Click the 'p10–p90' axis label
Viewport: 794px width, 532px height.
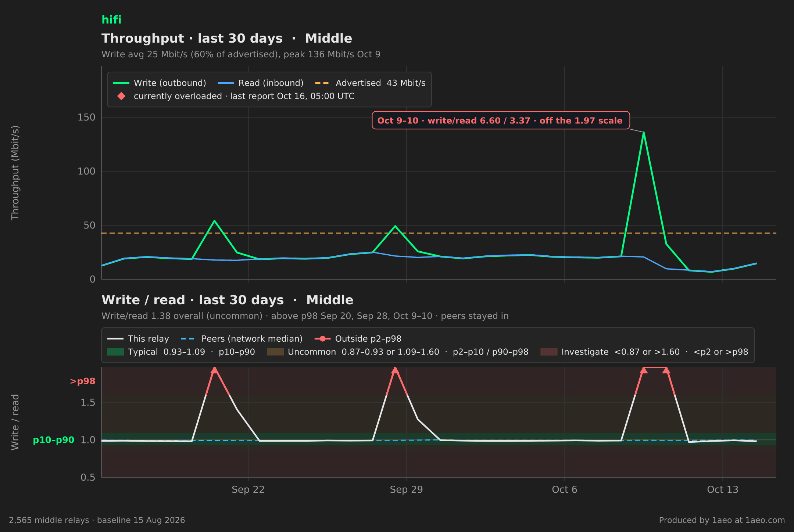tap(54, 440)
